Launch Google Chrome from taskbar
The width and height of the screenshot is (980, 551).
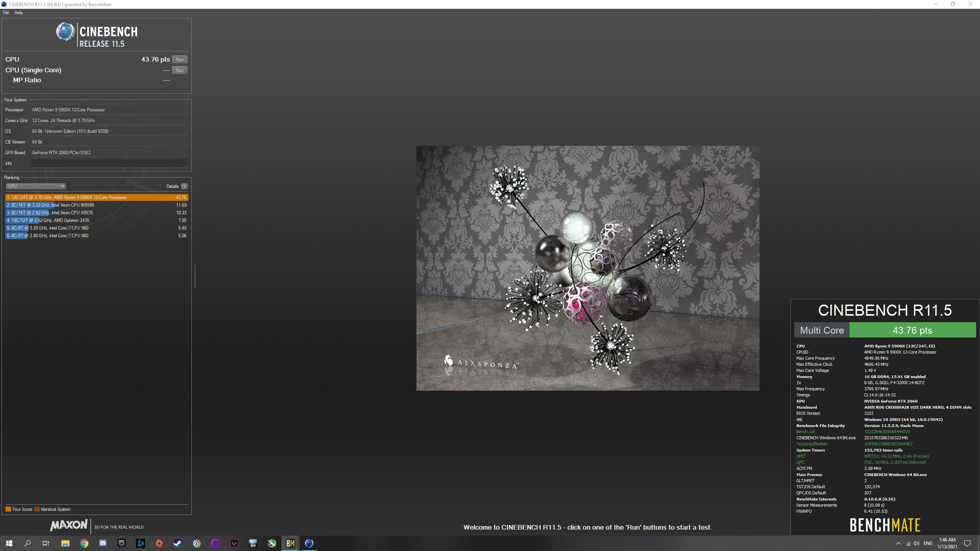(84, 543)
